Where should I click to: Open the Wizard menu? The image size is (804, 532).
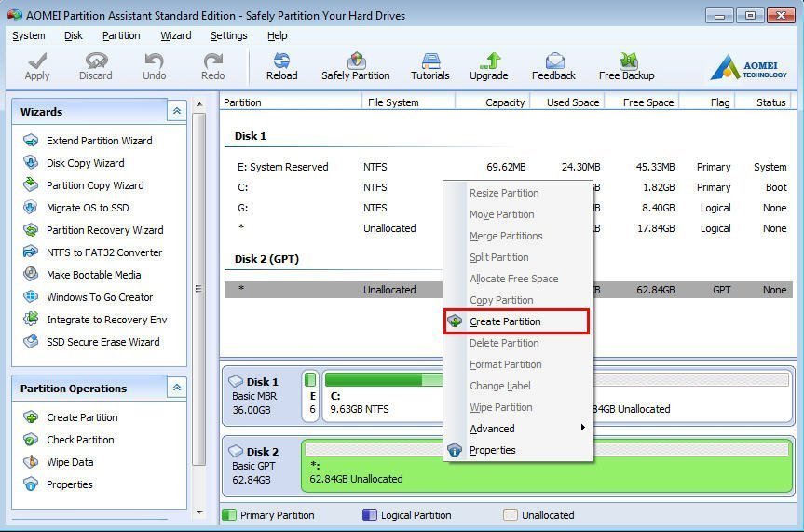click(x=176, y=36)
